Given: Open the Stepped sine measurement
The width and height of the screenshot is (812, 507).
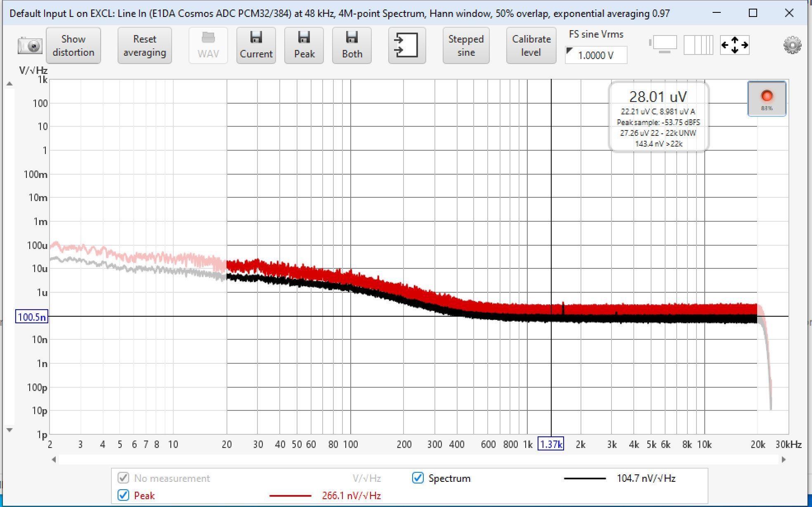Looking at the screenshot, I should tap(466, 45).
